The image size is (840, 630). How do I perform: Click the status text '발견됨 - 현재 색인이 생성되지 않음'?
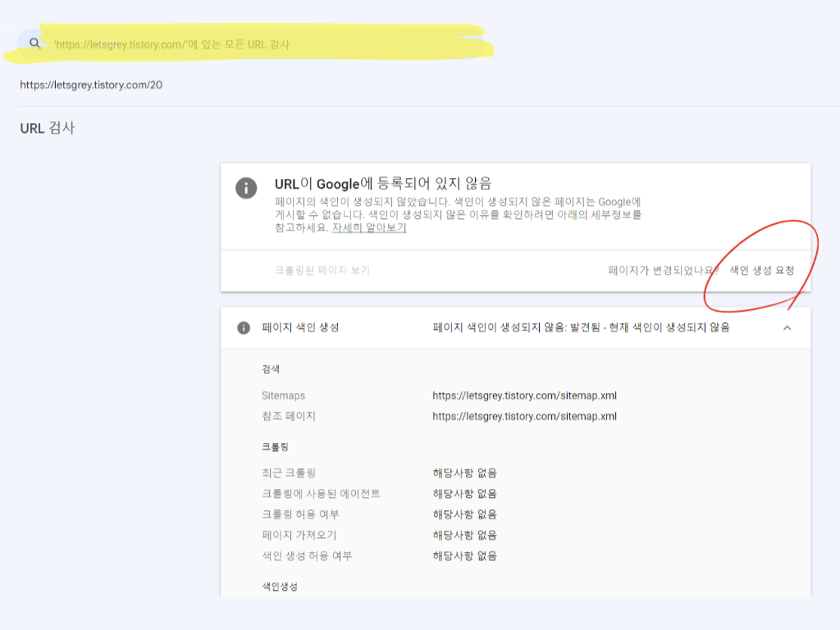(650, 327)
